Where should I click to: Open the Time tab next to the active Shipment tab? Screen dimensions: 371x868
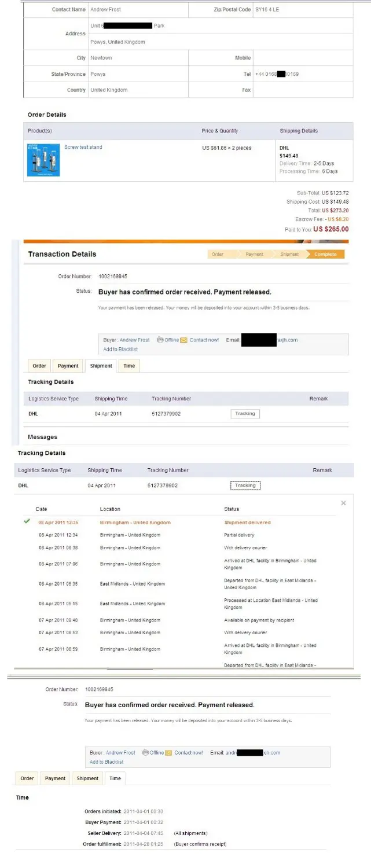pyautogui.click(x=130, y=366)
